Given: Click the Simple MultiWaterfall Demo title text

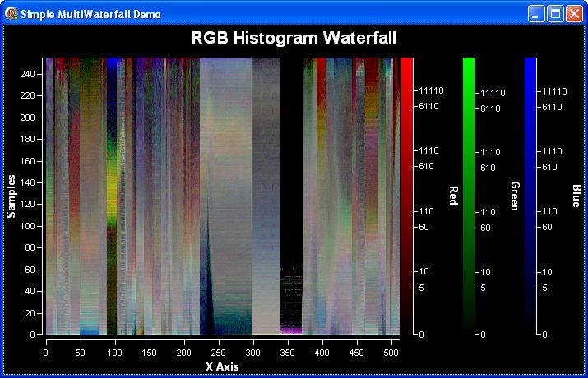Looking at the screenshot, I should pos(90,14).
